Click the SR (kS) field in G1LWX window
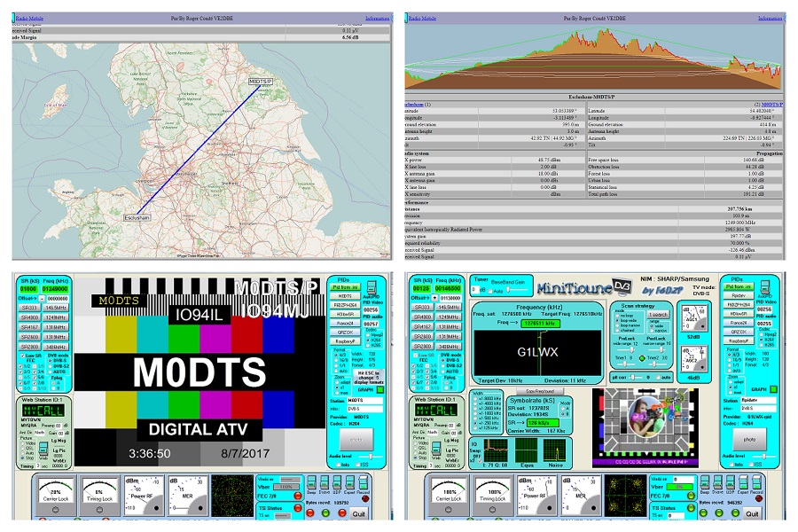This screenshot has width=798, height=532. pyautogui.click(x=421, y=288)
